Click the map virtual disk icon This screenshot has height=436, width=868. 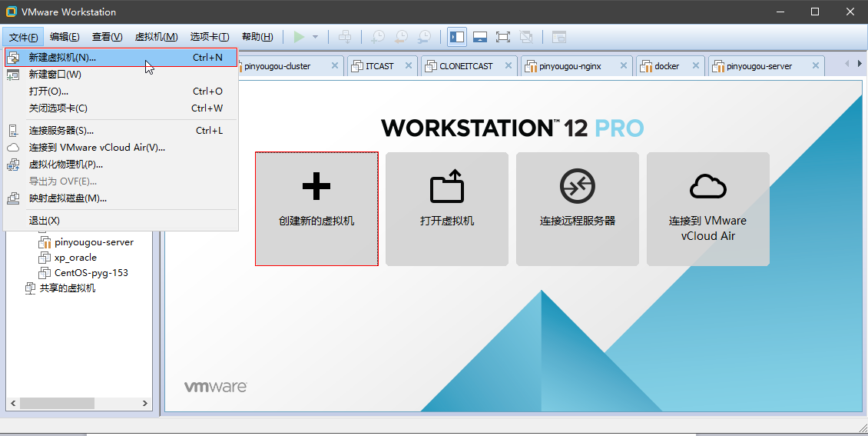point(13,198)
